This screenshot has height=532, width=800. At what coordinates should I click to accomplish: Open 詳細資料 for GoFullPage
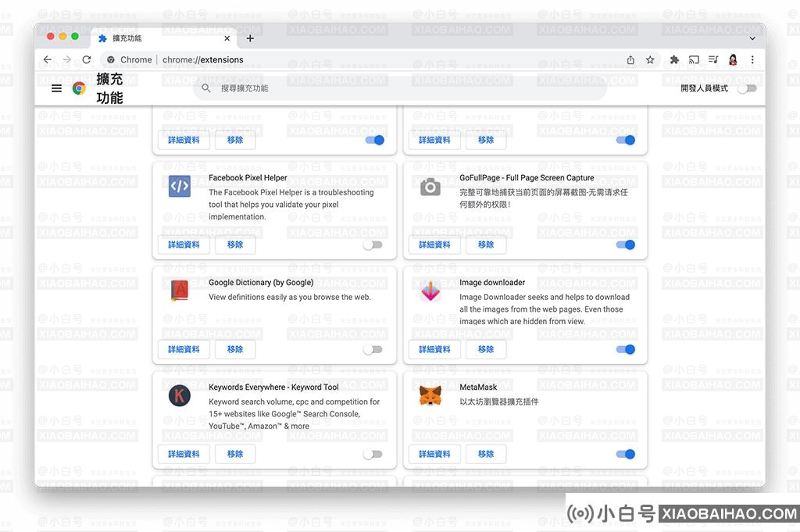click(x=434, y=245)
